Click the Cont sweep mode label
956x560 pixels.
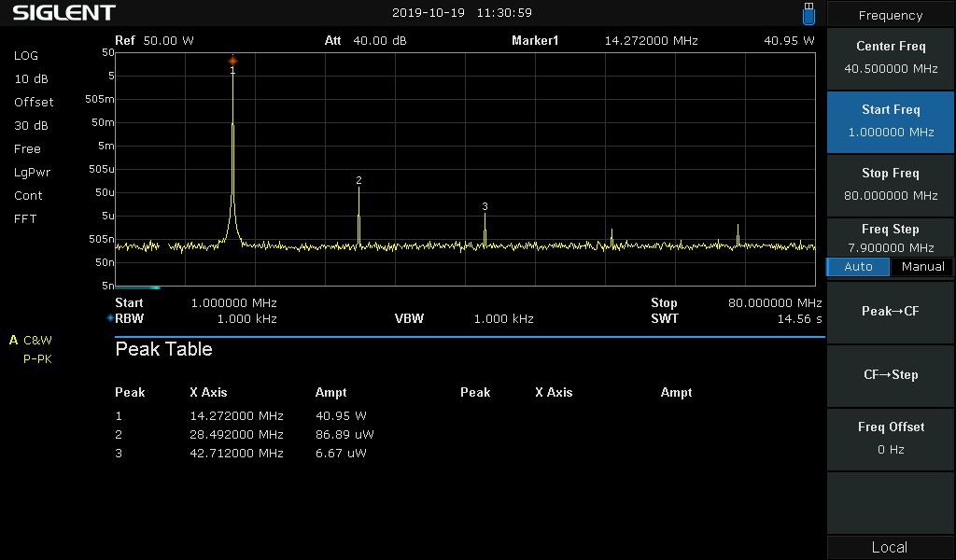(28, 196)
